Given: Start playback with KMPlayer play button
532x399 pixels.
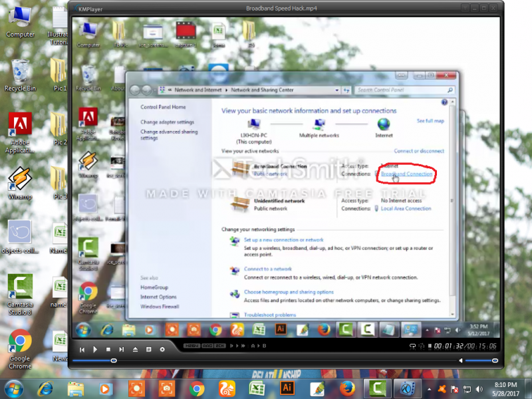Looking at the screenshot, I should click(x=95, y=350).
